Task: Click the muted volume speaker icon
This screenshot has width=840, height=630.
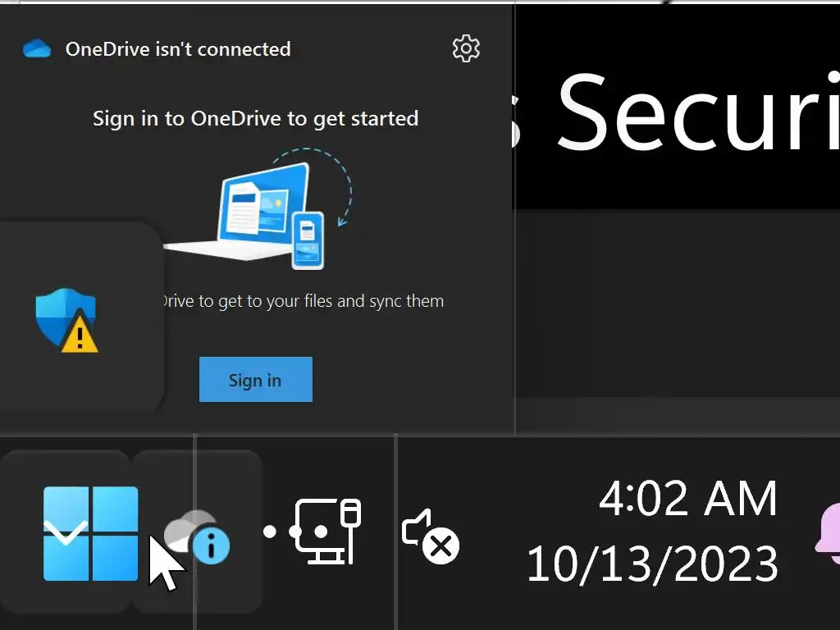Action: coord(430,536)
